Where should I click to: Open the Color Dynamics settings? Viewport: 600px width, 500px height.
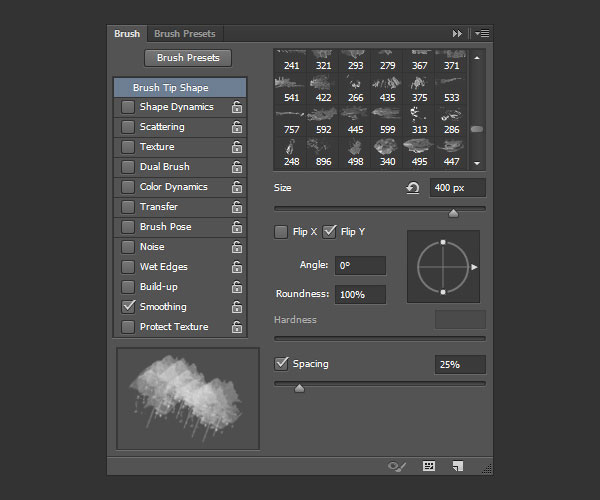(x=173, y=187)
